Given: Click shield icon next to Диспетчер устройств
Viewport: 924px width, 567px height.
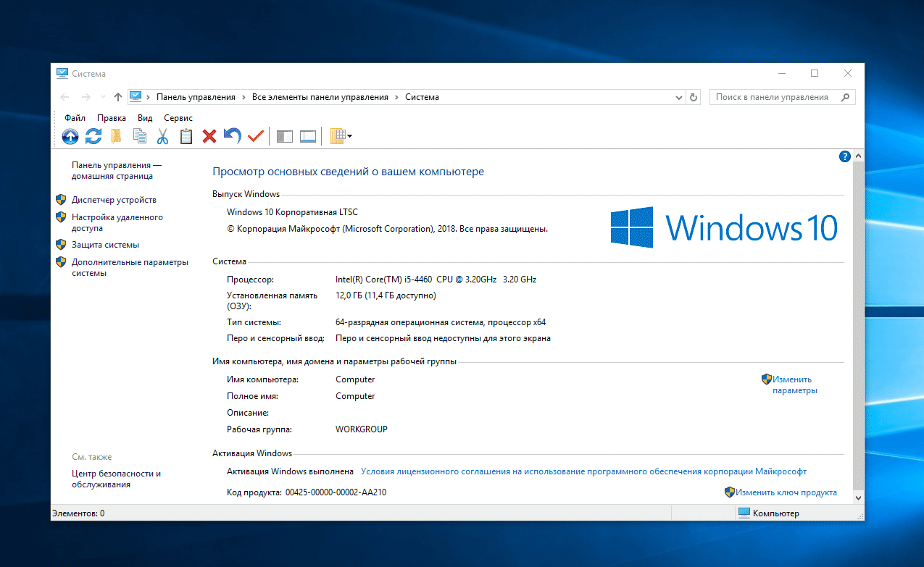Looking at the screenshot, I should click(61, 200).
